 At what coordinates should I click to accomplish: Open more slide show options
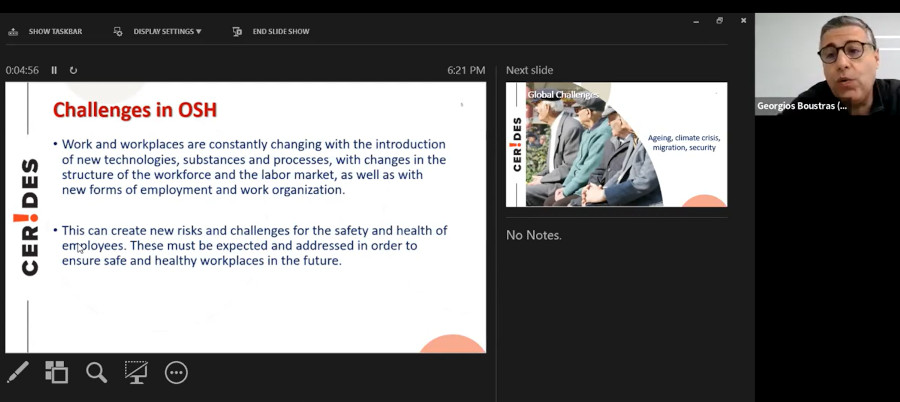(176, 373)
